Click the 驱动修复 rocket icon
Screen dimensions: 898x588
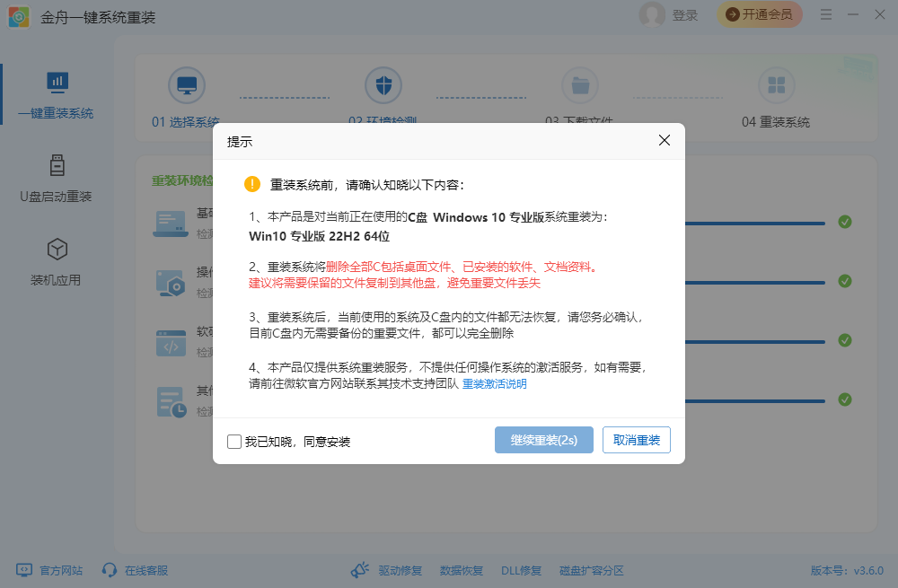360,570
